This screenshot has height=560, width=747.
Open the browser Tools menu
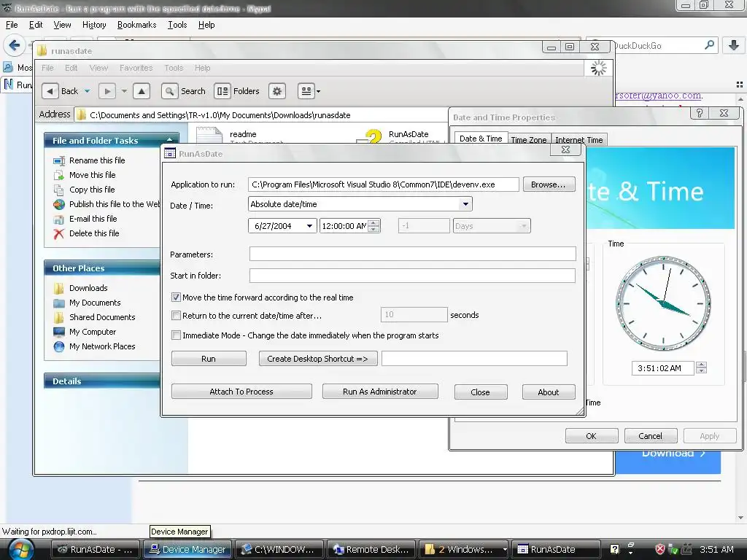[177, 25]
